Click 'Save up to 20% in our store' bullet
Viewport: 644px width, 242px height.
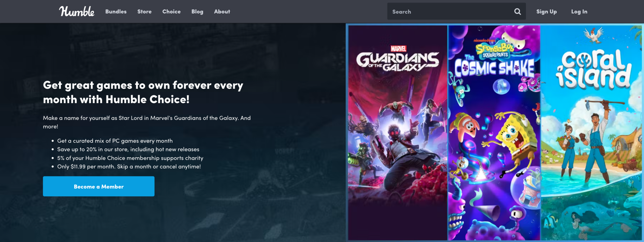coord(128,149)
